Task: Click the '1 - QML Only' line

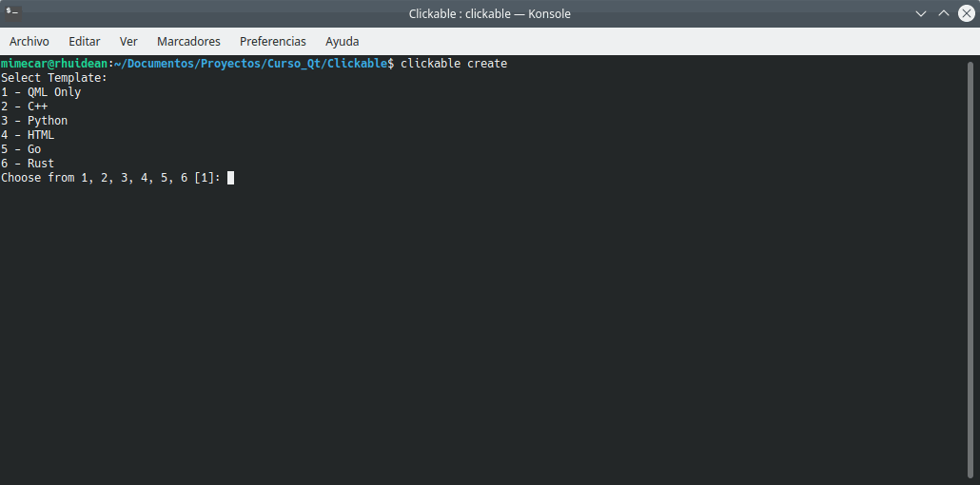Action: coord(41,92)
